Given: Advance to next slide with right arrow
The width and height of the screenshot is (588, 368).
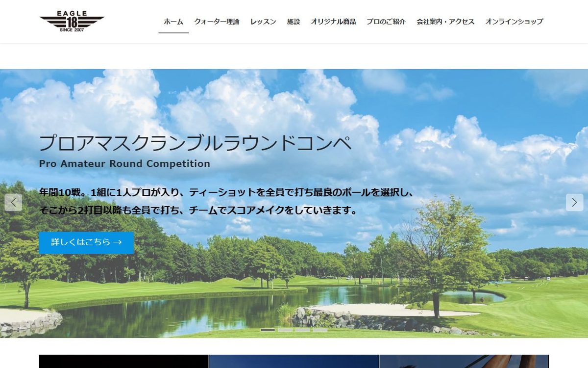Looking at the screenshot, I should click(575, 202).
